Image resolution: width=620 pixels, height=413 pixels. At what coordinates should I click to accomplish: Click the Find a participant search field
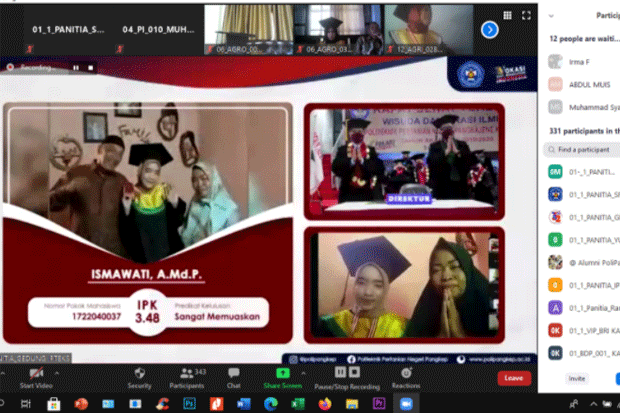(582, 150)
